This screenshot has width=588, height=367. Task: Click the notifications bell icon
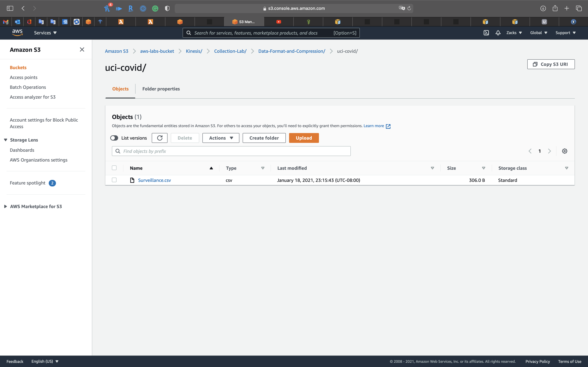(498, 33)
